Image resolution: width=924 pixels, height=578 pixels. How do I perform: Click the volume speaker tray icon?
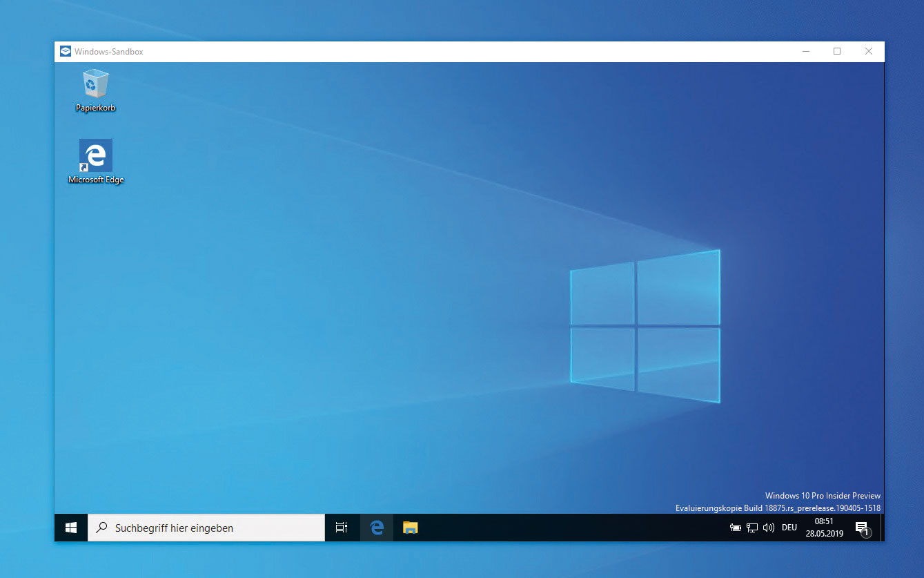tap(769, 528)
